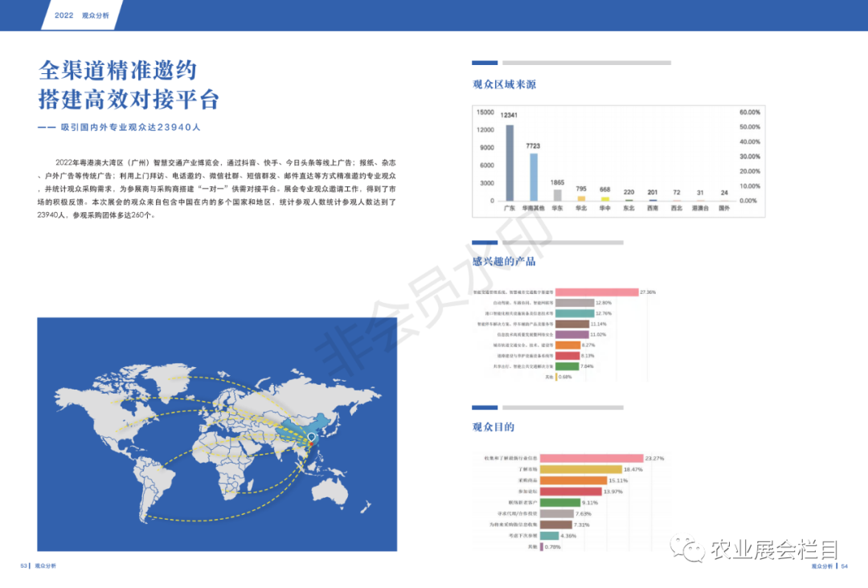
Task: Select the heading '搭建高效对接平台'
Action: [129, 100]
